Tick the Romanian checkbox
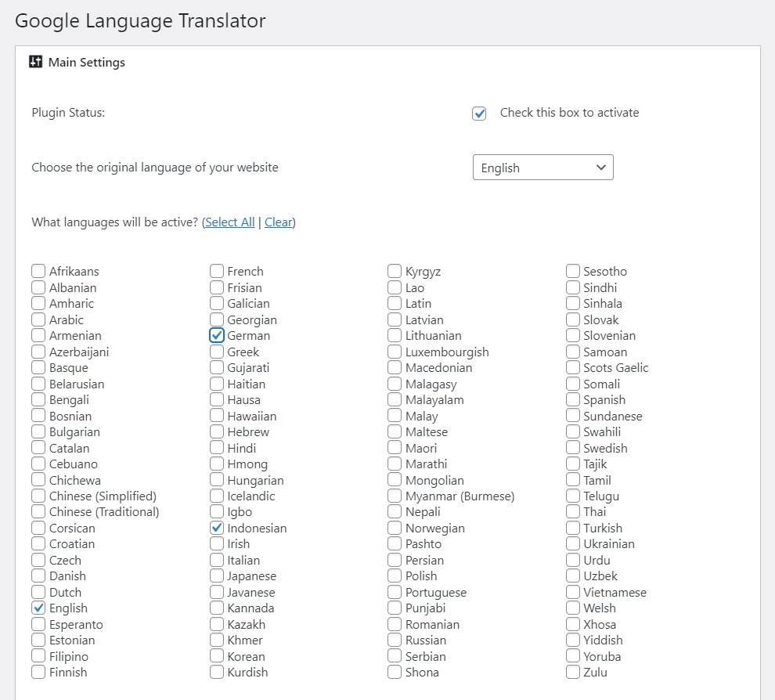Screen dimensions: 775x700 click(x=395, y=624)
